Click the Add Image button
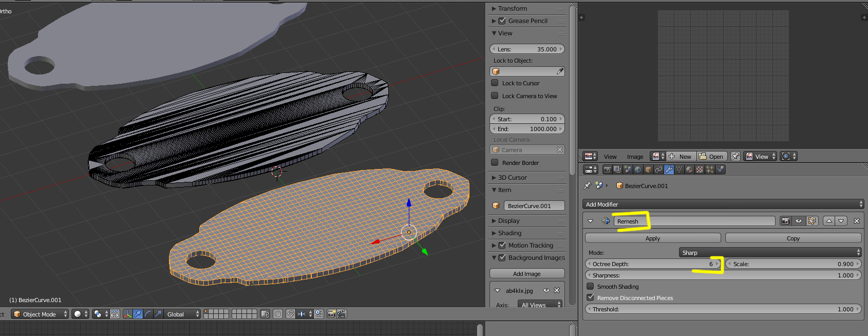 point(527,274)
